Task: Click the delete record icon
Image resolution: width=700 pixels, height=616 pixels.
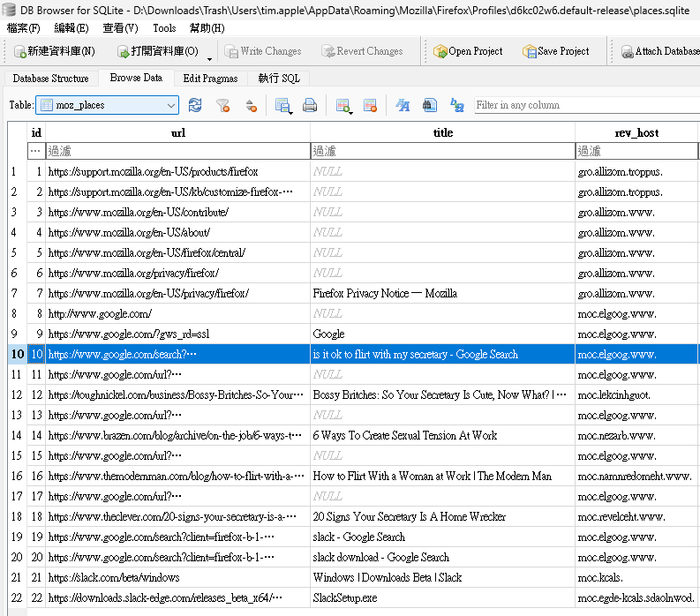Action: click(x=370, y=105)
